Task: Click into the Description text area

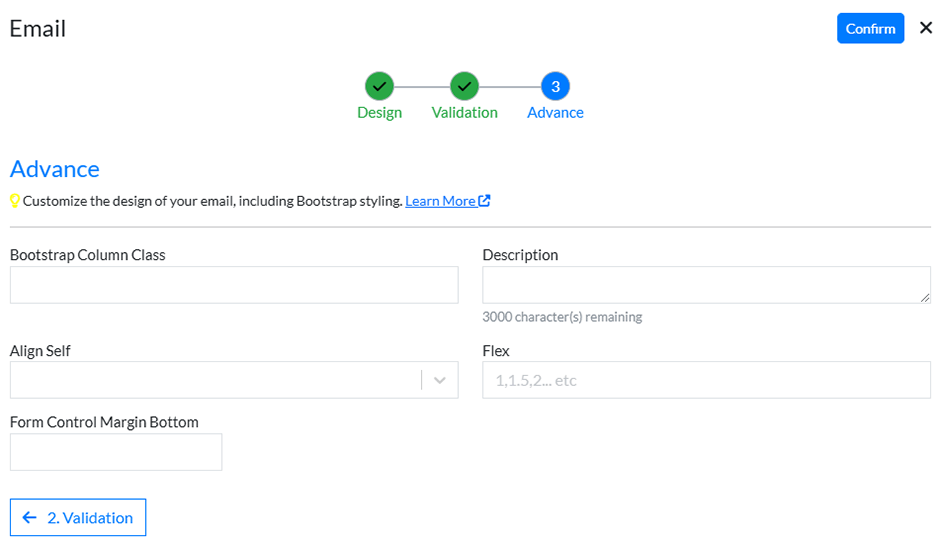Action: pyautogui.click(x=700, y=285)
